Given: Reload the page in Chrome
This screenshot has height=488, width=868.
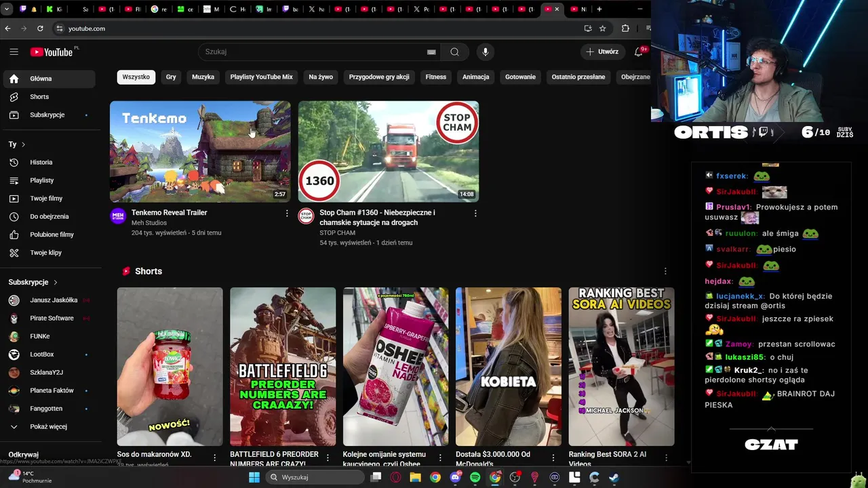Looking at the screenshot, I should [x=40, y=28].
